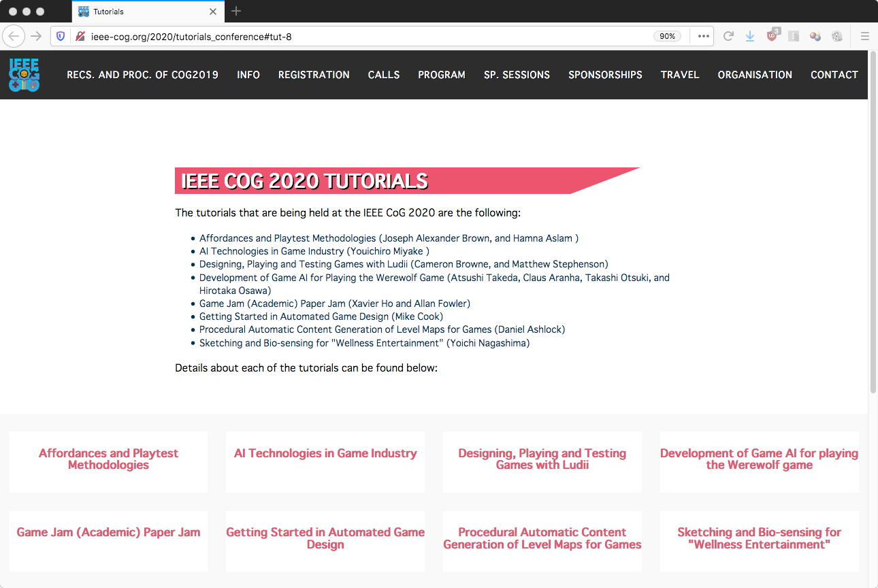The image size is (878, 588).
Task: Follow the Sketching and Bio-sensing (Yoichi Nagashima) link
Action: click(x=364, y=343)
